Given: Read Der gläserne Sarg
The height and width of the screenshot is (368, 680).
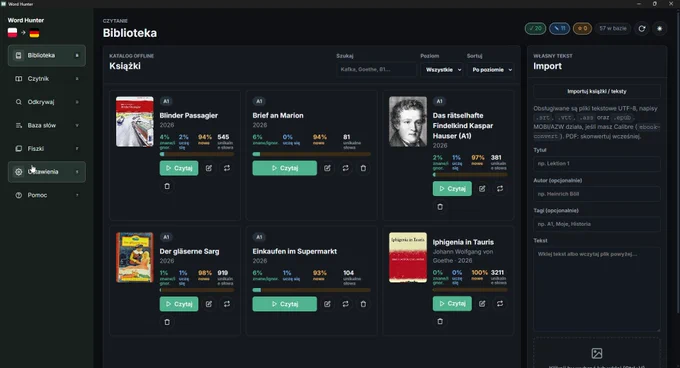Looking at the screenshot, I should pyautogui.click(x=179, y=304).
